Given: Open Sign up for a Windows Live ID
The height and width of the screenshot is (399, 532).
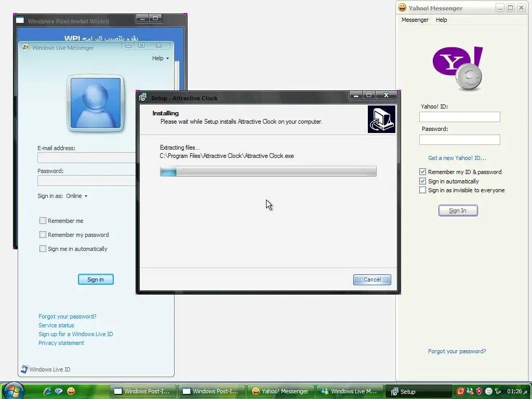Looking at the screenshot, I should [76, 334].
